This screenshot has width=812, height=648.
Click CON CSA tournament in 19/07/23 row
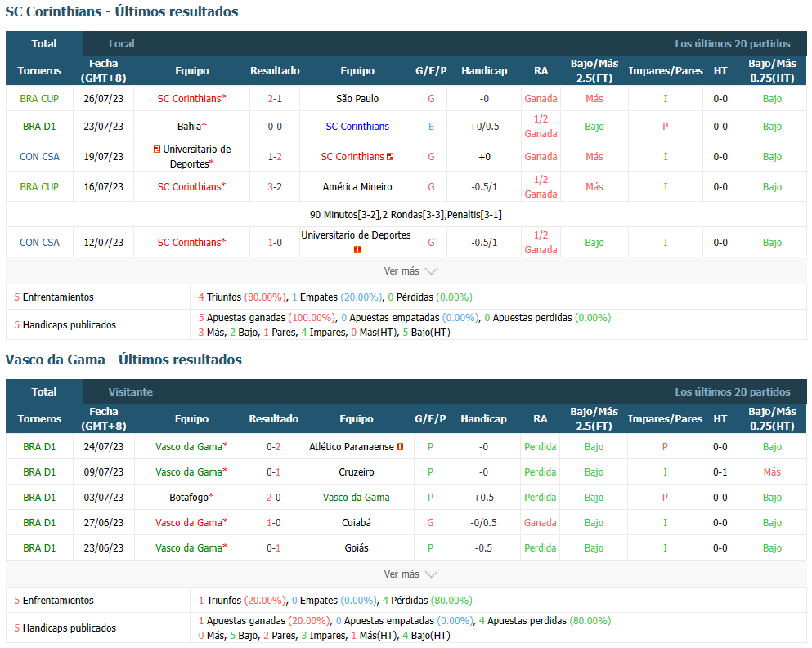39,156
